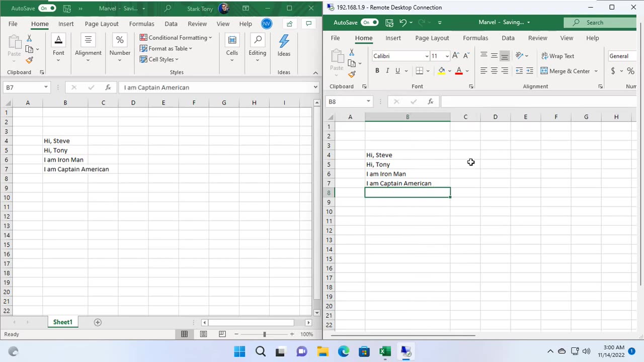Click Wrap Text button in remote Excel
This screenshot has height=362, width=644.
pyautogui.click(x=557, y=56)
